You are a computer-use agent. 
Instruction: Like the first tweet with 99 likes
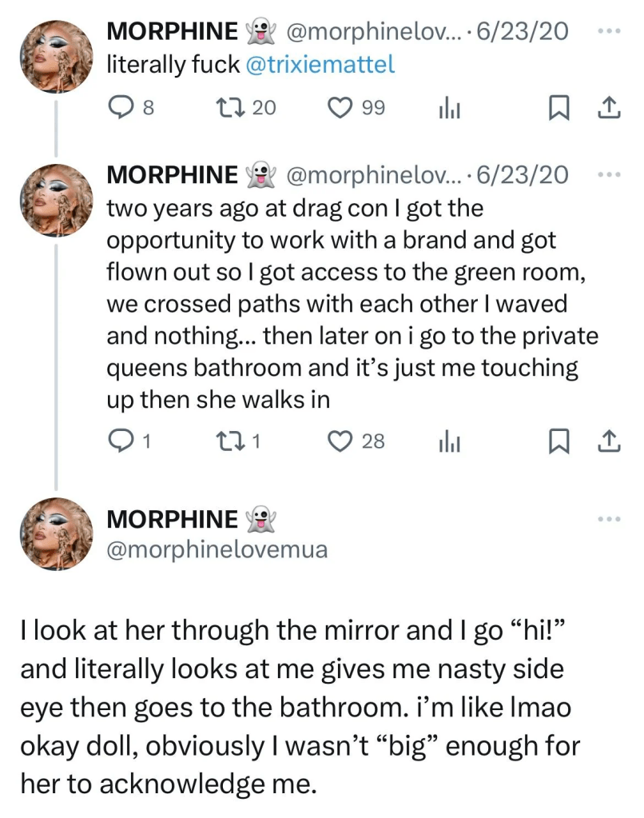(341, 107)
